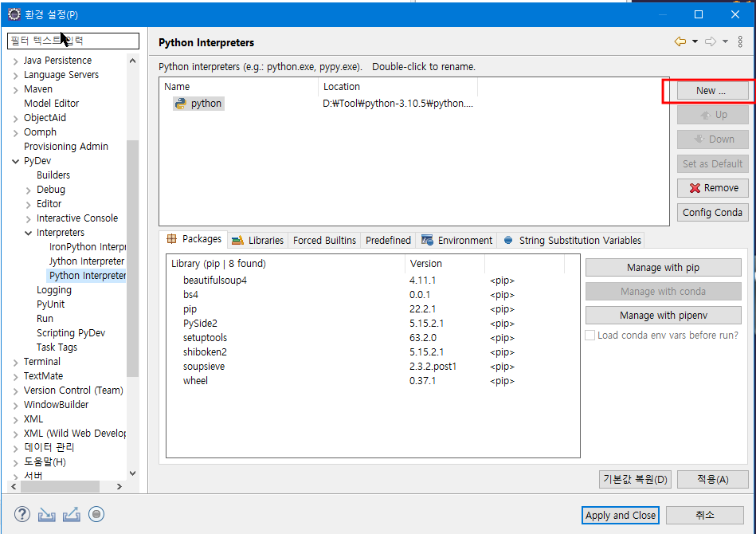Select Python Interpreter tree item

click(x=88, y=276)
